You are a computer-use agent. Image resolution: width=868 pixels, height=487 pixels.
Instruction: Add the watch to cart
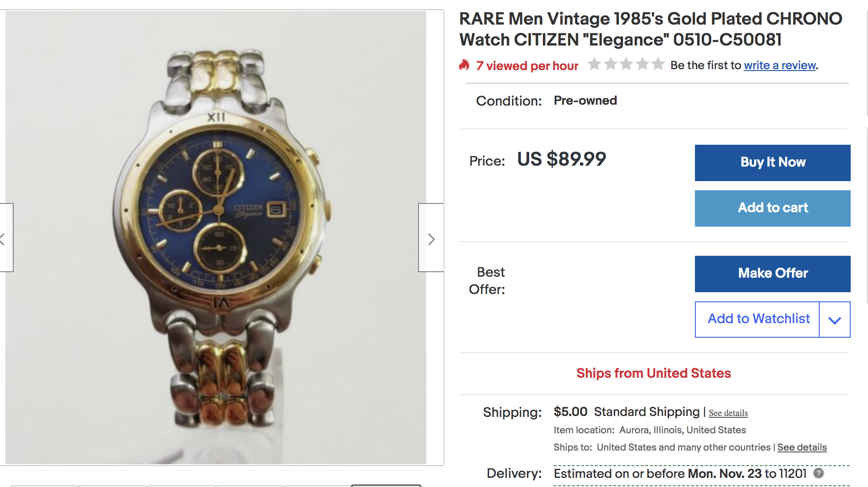(x=772, y=208)
